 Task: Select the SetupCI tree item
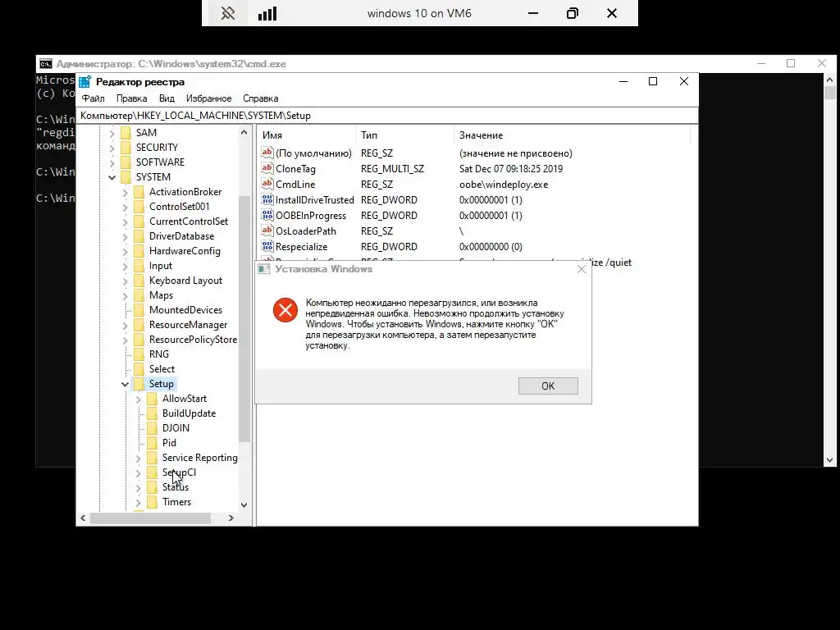[179, 472]
